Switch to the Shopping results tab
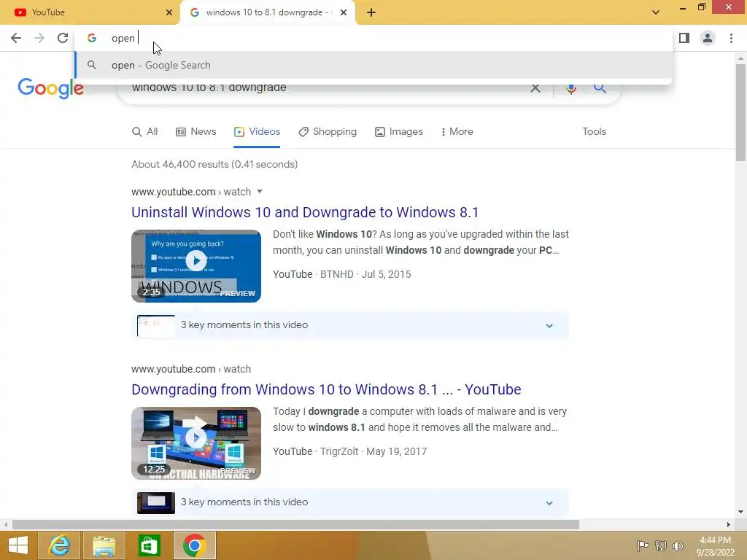747x560 pixels. click(328, 132)
